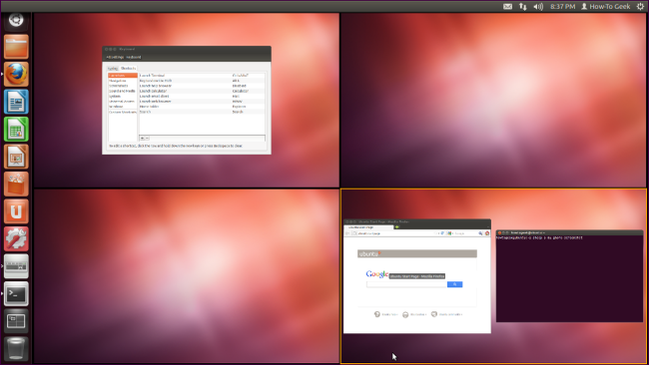
Task: Select Custom Shortcuts category
Action: point(123,112)
